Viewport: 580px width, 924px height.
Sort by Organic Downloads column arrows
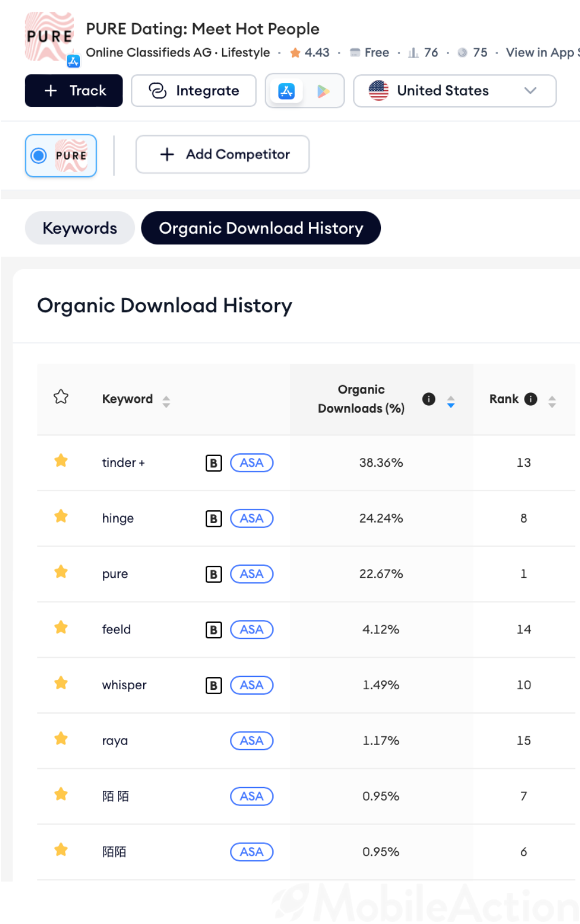(x=451, y=401)
